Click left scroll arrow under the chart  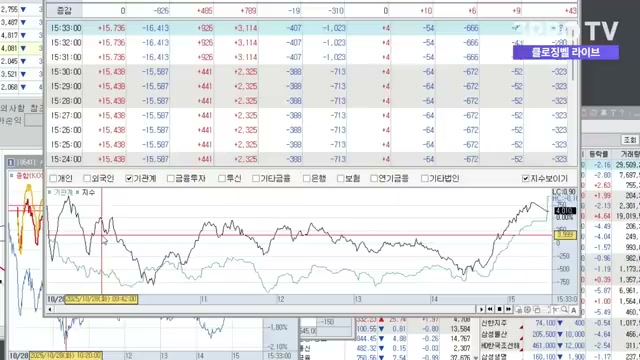pyautogui.click(x=50, y=309)
